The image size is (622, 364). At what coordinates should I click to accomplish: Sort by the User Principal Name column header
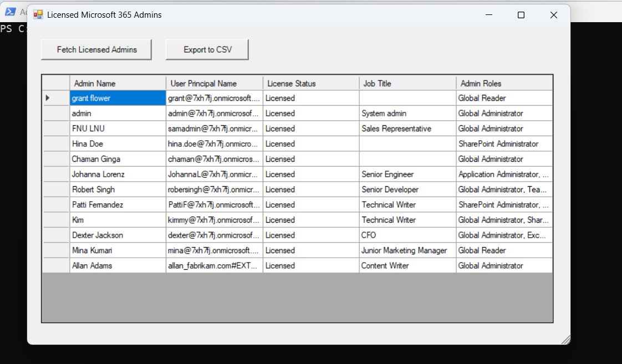click(214, 83)
